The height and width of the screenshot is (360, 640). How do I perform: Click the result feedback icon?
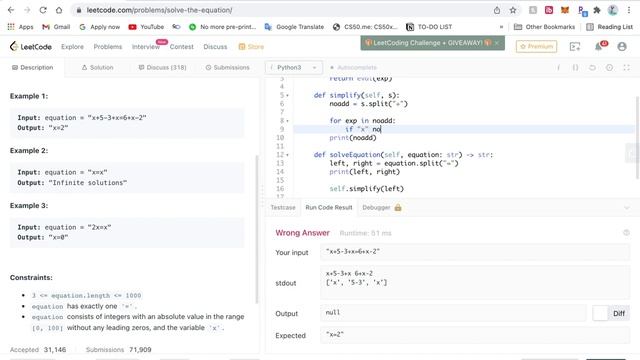626,233
